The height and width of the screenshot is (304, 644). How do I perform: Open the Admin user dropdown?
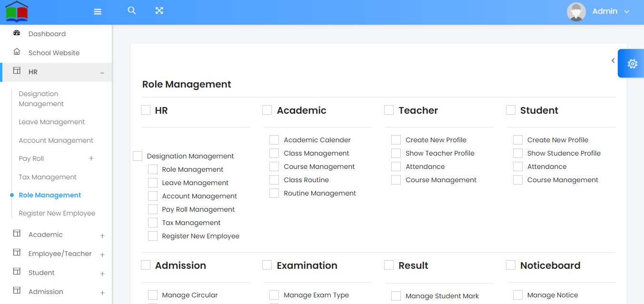tap(626, 12)
